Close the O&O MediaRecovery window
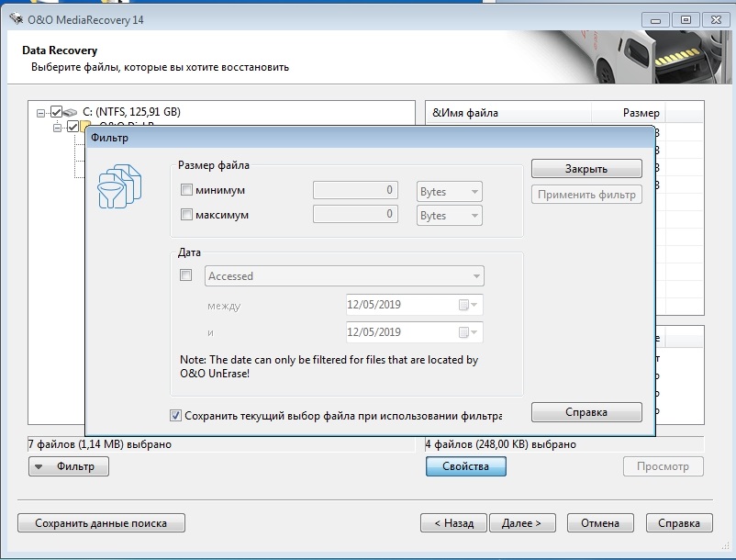This screenshot has width=736, height=560. 716,19
